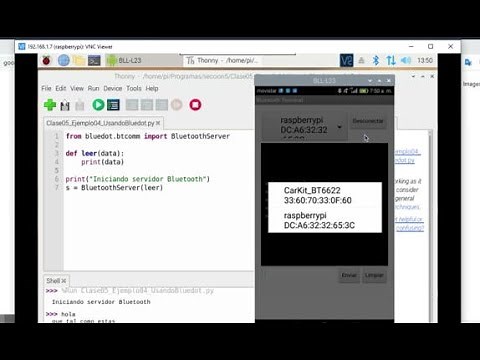The height and width of the screenshot is (360, 480).
Task: Click the save file toolbar icon
Action: pos(80,105)
